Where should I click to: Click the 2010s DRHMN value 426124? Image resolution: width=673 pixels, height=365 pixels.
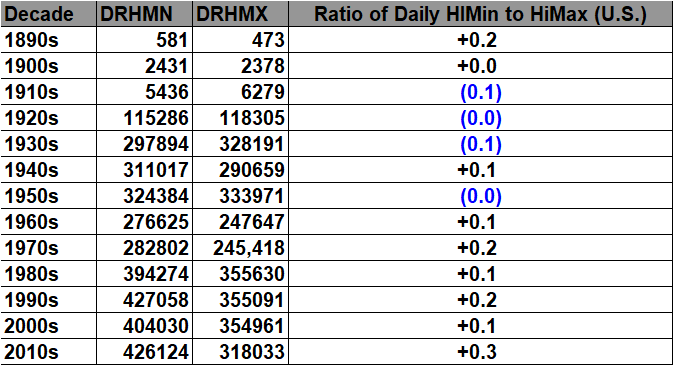(156, 352)
